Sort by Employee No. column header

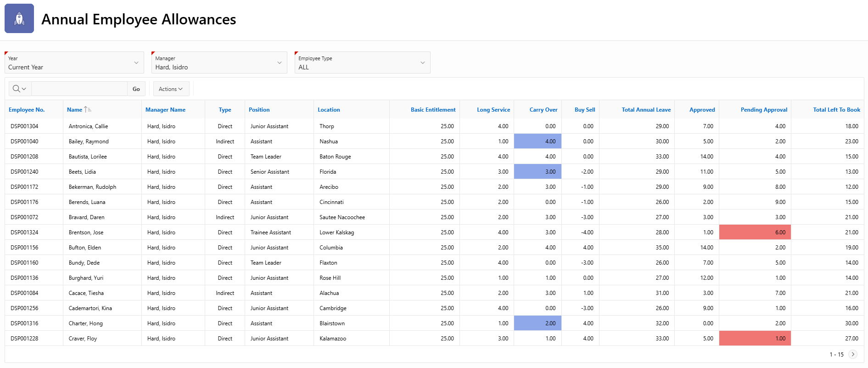[27, 110]
